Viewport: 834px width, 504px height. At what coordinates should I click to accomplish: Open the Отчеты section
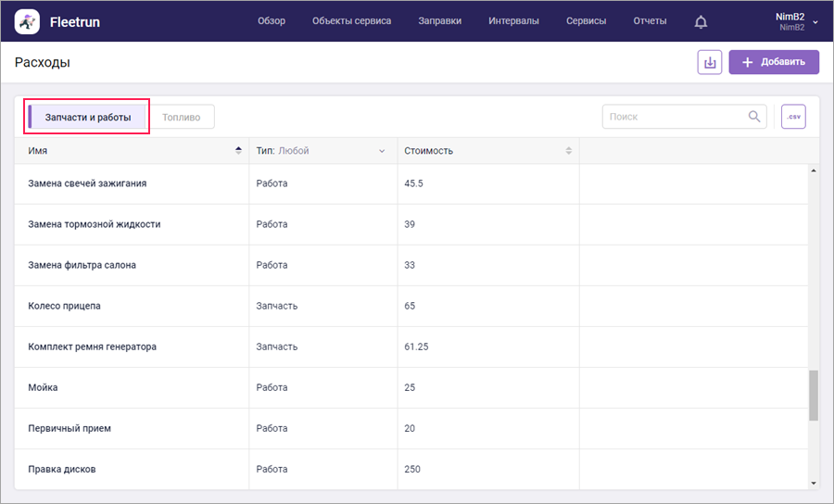click(x=650, y=21)
